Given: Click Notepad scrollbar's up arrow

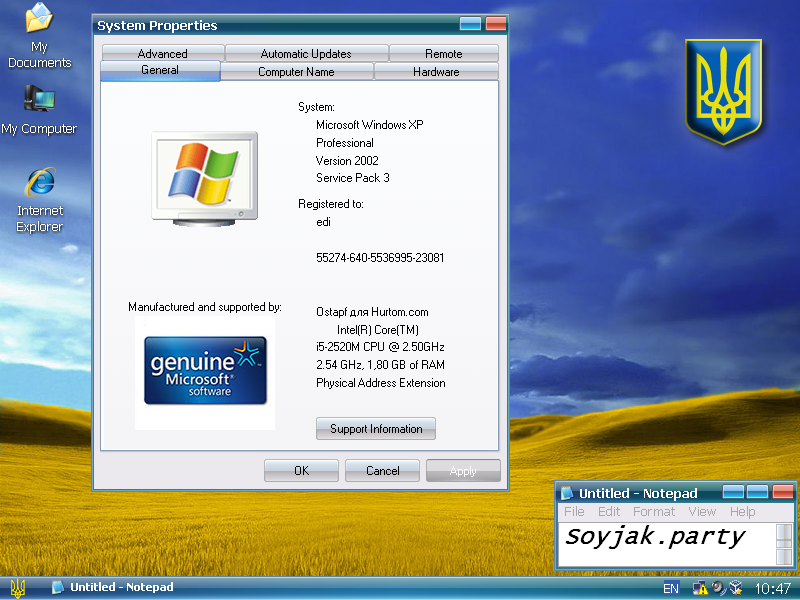Looking at the screenshot, I should (784, 533).
